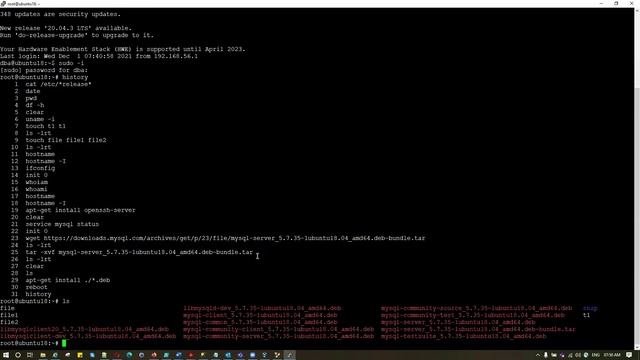The image size is (640, 360).
Task: Click 'libmysqld-dev_5.7.35' deb file name
Action: (262, 308)
